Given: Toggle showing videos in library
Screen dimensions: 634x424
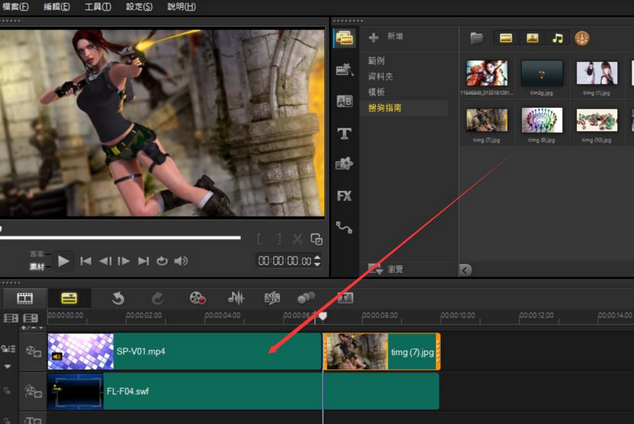Looking at the screenshot, I should [x=506, y=38].
